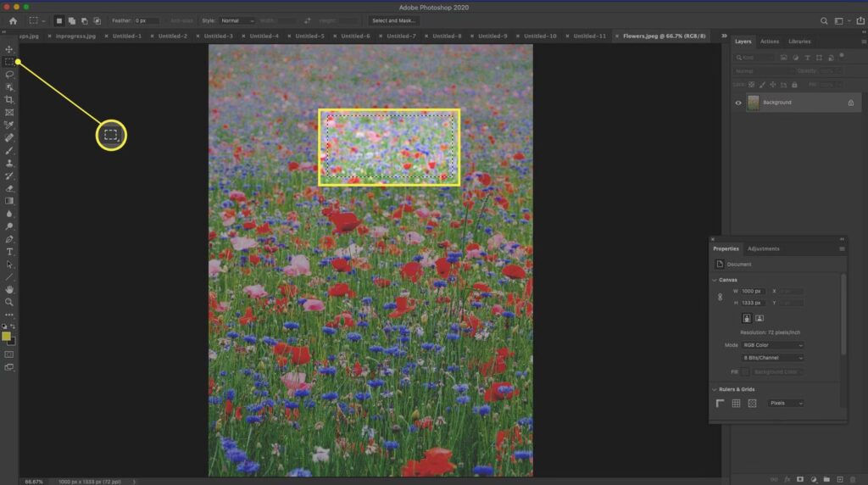Viewport: 868px width, 485px height.
Task: Select the Horizontal Type tool
Action: pyautogui.click(x=9, y=252)
